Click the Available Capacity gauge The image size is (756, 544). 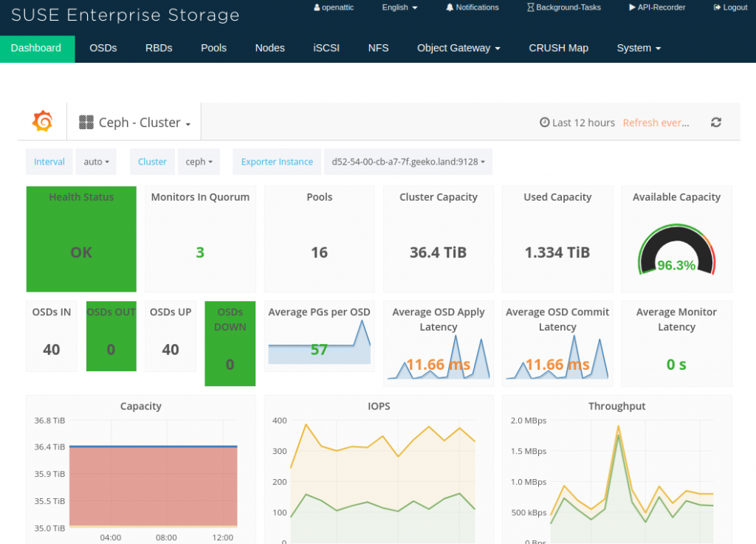click(x=676, y=251)
